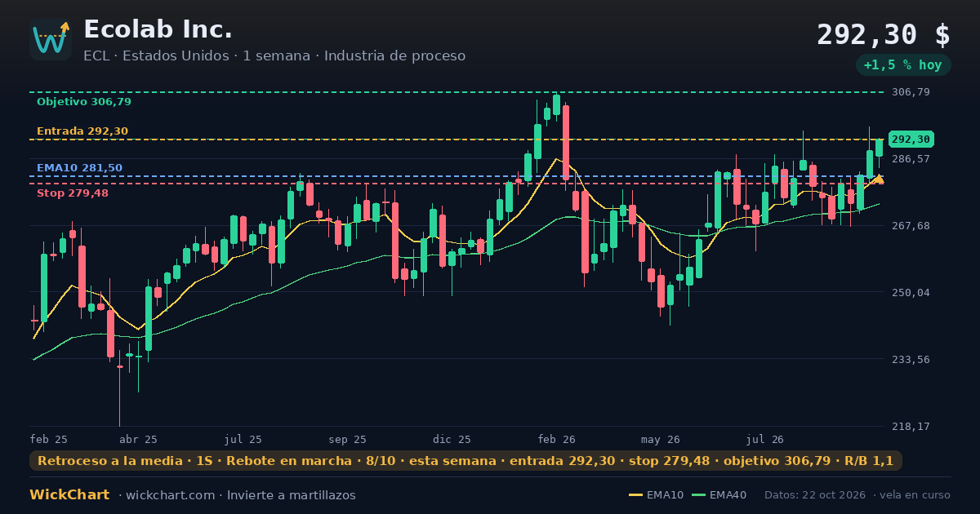Screen dimensions: 980x514
Task: Click the Objetivo 306,79 label
Action: click(84, 102)
